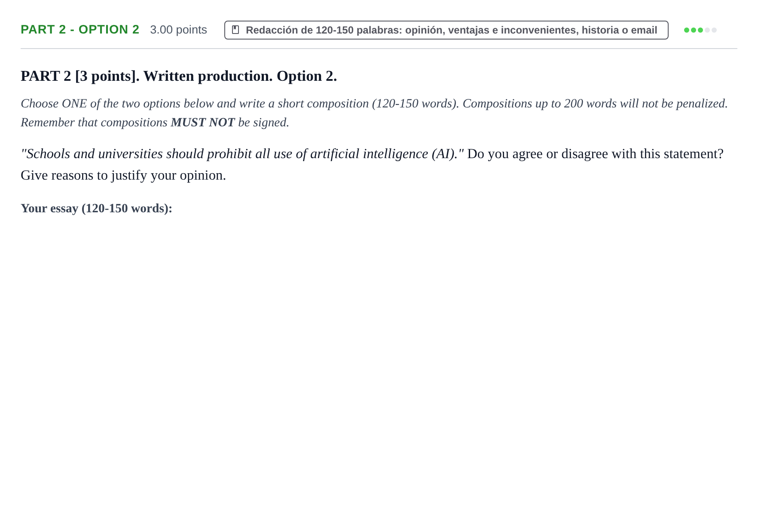Click the PART 2 - OPTION 2 header
Viewport: 758px width, 532px height.
pos(80,30)
